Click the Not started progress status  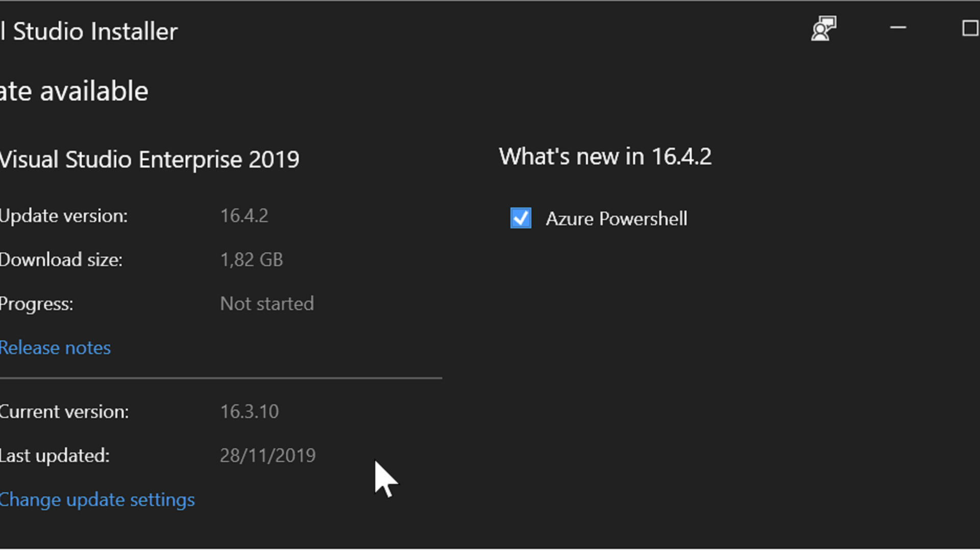tap(267, 304)
